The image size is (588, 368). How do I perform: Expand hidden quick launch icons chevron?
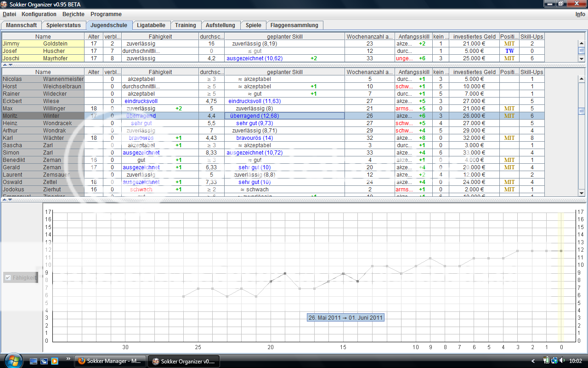(x=68, y=358)
